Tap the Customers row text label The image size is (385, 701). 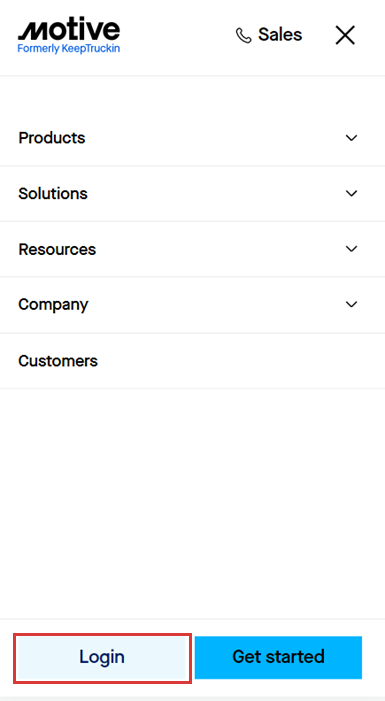tap(58, 360)
